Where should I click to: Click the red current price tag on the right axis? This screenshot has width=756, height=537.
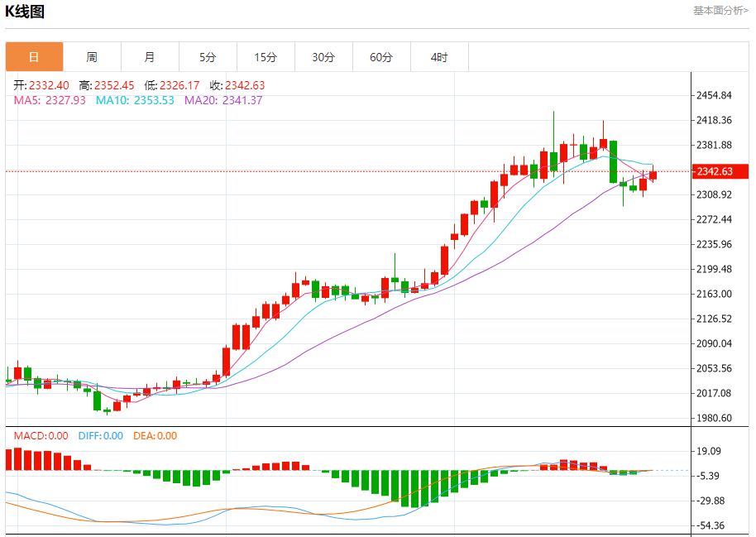[x=713, y=171]
